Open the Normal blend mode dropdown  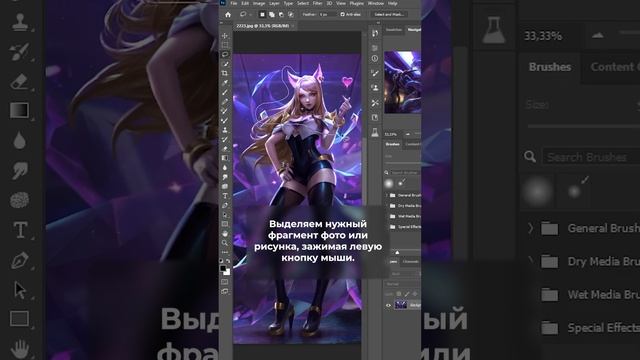[402, 284]
